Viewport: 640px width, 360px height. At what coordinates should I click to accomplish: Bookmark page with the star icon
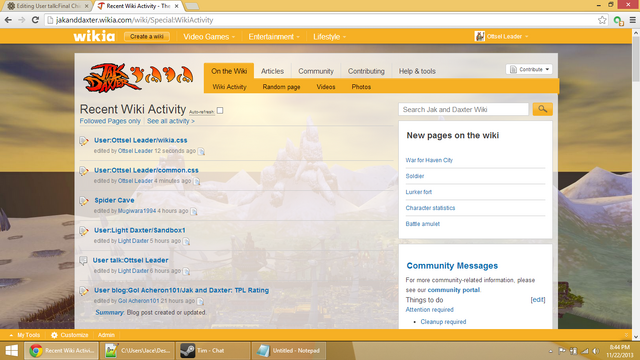602,20
